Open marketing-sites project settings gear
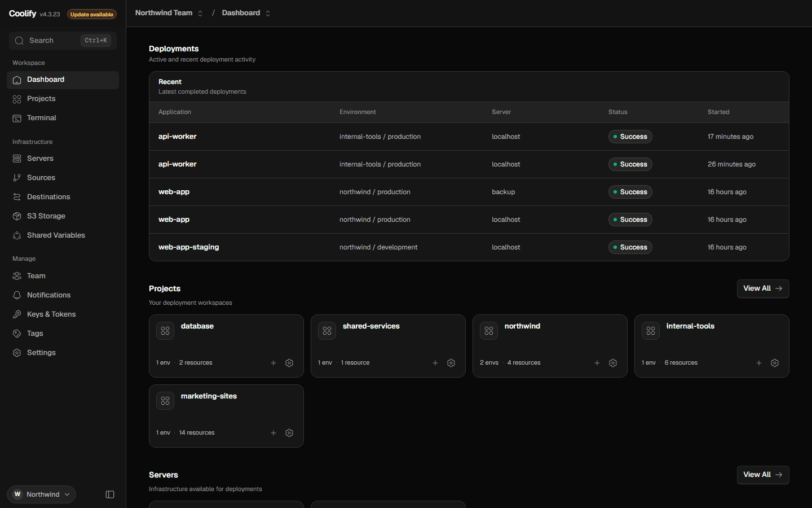The width and height of the screenshot is (812, 508). pyautogui.click(x=289, y=433)
